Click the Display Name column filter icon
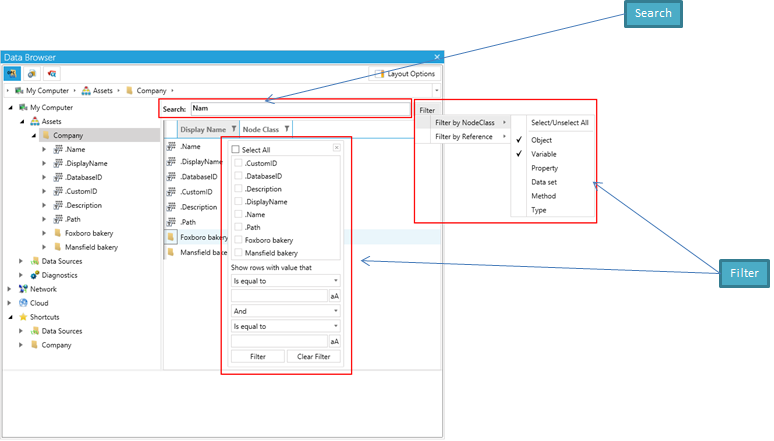 coord(234,129)
